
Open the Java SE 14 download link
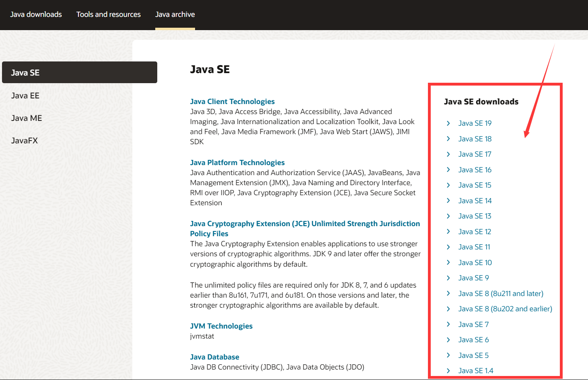(475, 201)
